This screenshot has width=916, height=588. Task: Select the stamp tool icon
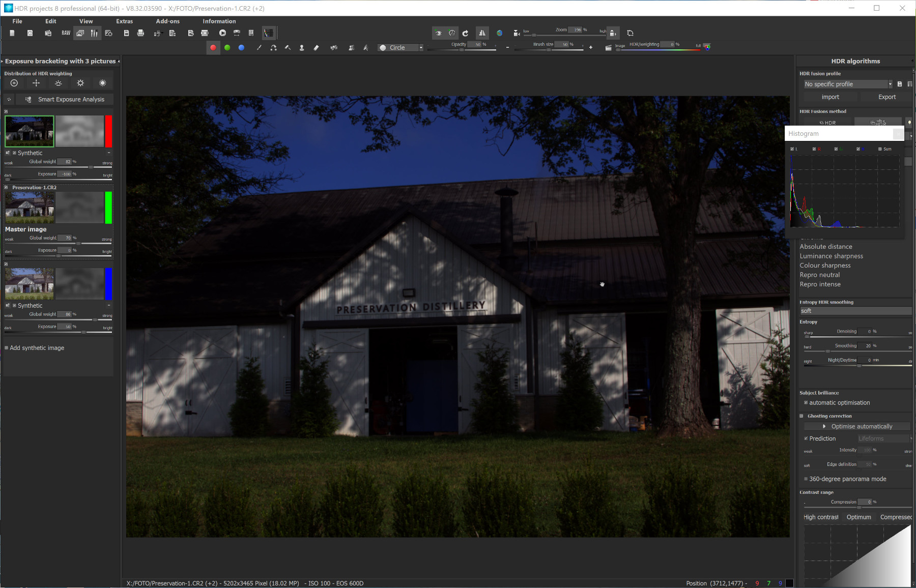click(302, 48)
